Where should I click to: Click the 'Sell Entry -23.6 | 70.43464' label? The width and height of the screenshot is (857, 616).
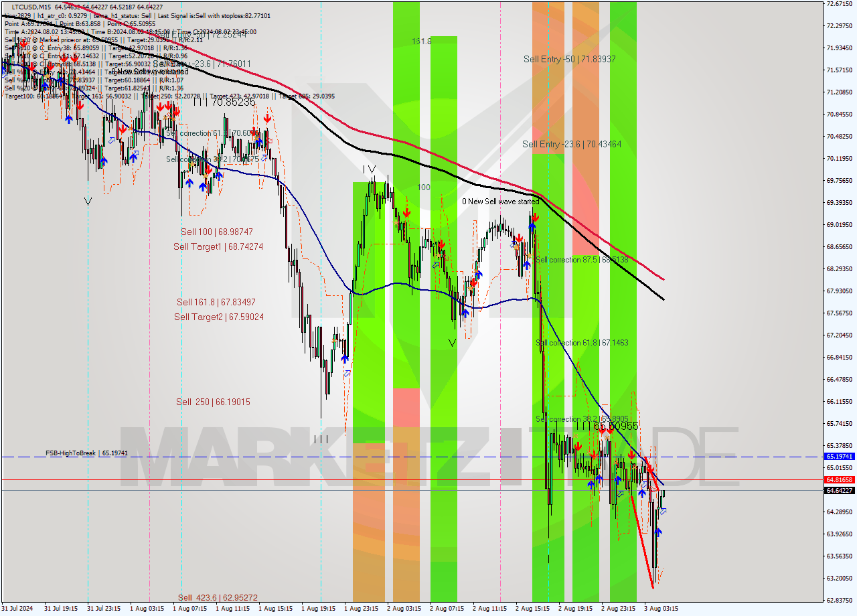(572, 144)
